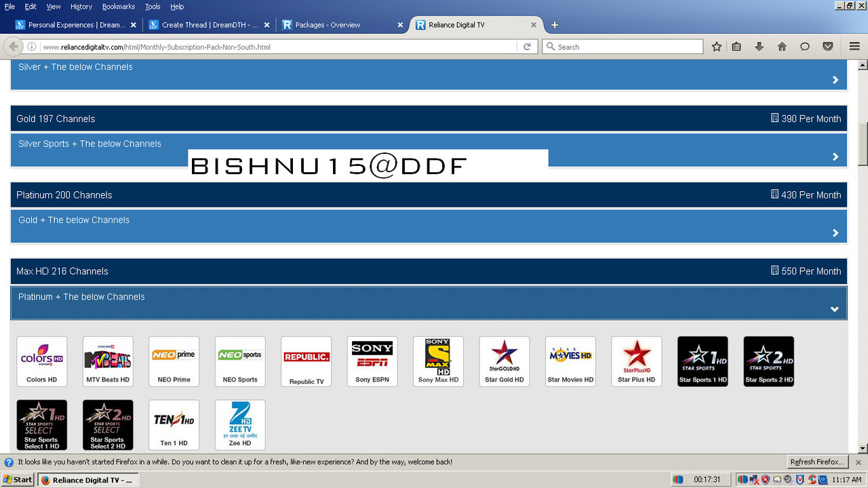Show site identity info icon

[x=32, y=47]
